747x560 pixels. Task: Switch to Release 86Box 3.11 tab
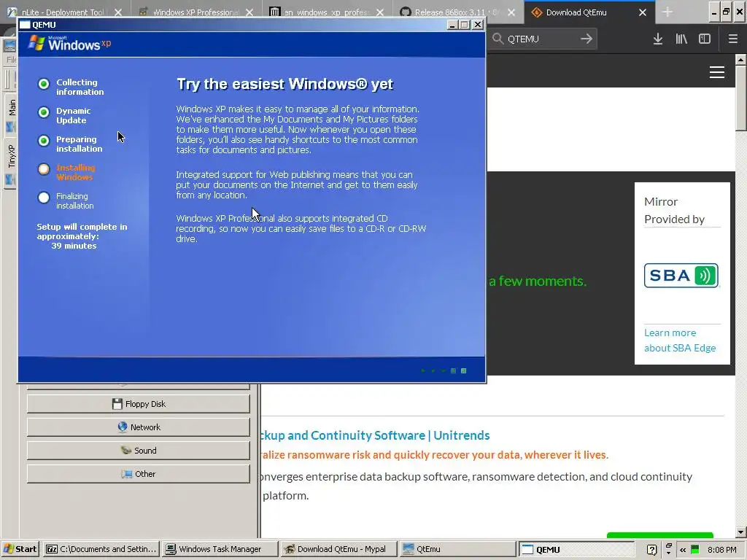[450, 12]
